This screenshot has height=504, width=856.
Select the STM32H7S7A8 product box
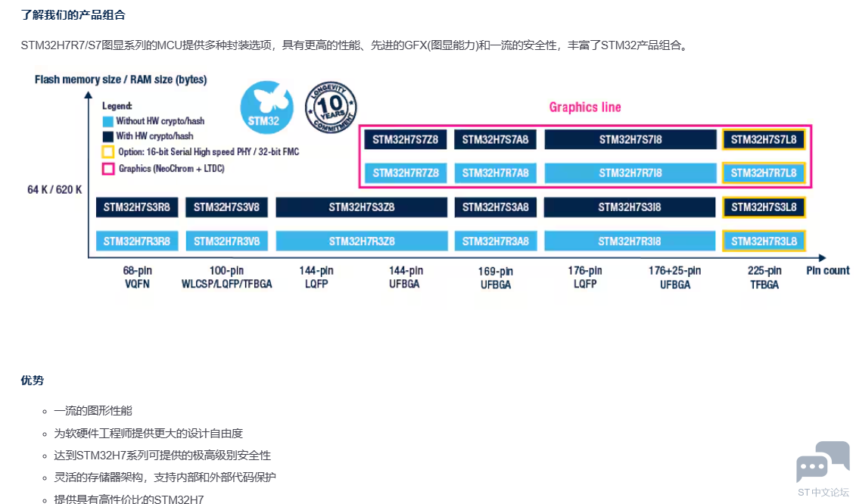point(495,140)
